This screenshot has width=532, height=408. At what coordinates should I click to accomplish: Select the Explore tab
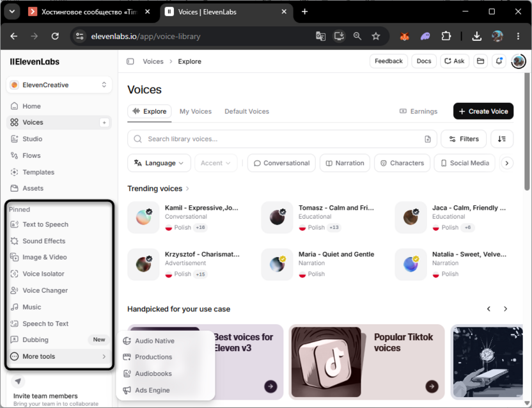click(x=150, y=111)
